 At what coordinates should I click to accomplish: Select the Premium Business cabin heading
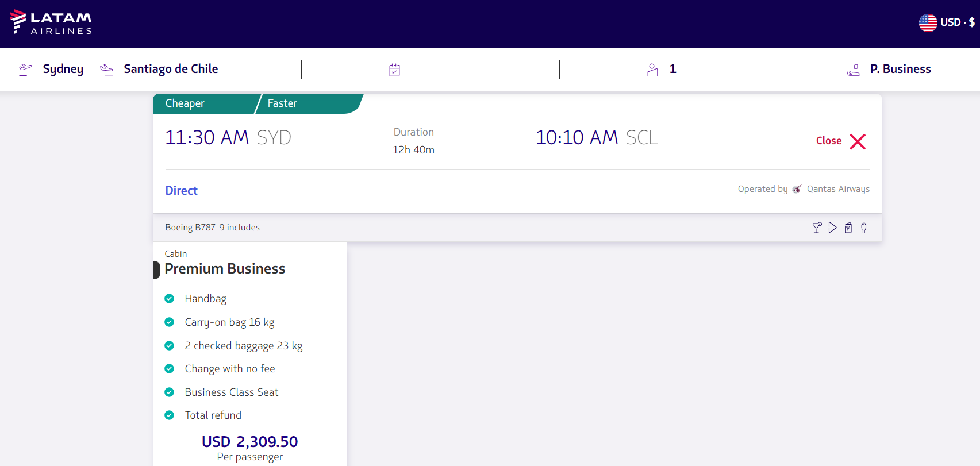point(225,269)
